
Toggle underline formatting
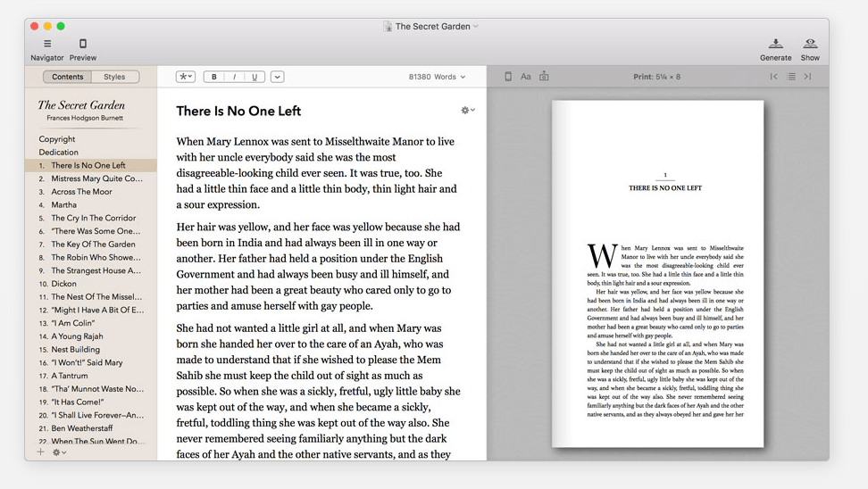click(255, 77)
